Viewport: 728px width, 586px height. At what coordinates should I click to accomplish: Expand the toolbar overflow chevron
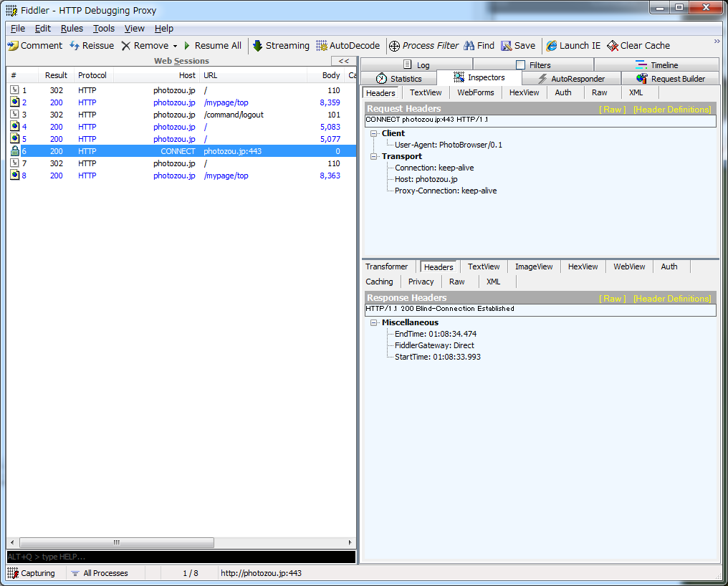pos(717,42)
